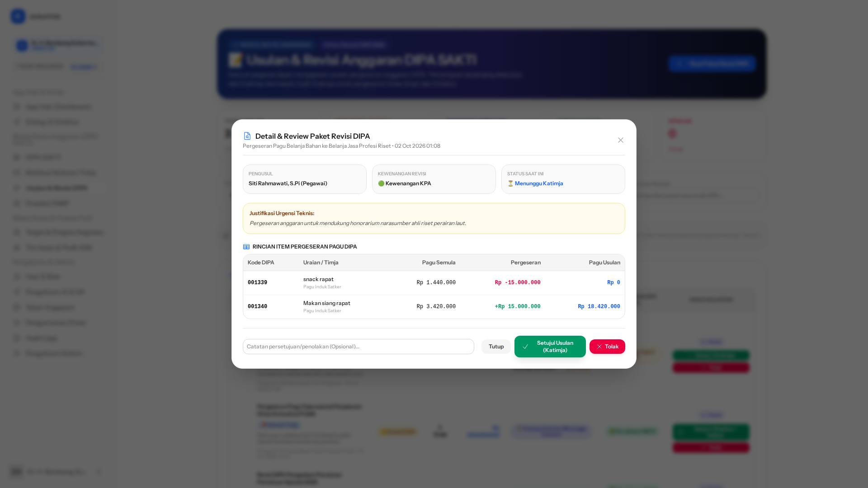This screenshot has height=488, width=868.
Task: Click the dialog subtitle with date 02 Oct 2026
Action: 341,146
